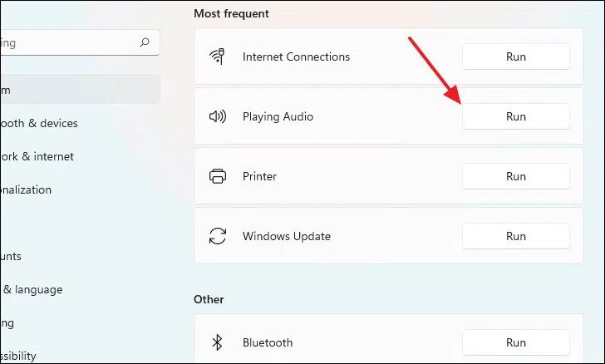This screenshot has width=605, height=364.
Task: Click the Bluetooth label text
Action: coord(268,342)
